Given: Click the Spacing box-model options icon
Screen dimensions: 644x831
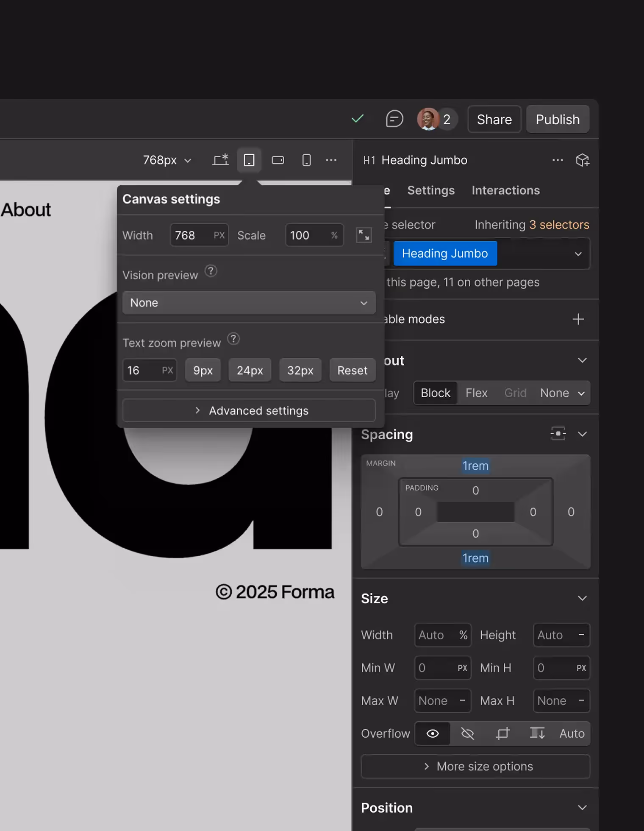Looking at the screenshot, I should point(558,433).
